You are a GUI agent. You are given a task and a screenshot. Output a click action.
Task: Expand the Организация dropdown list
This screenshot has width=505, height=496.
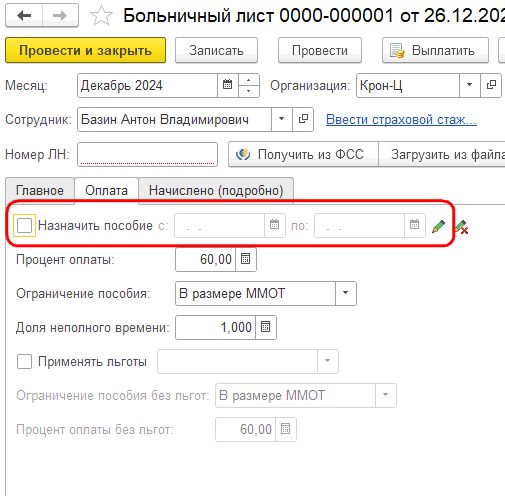pyautogui.click(x=470, y=85)
